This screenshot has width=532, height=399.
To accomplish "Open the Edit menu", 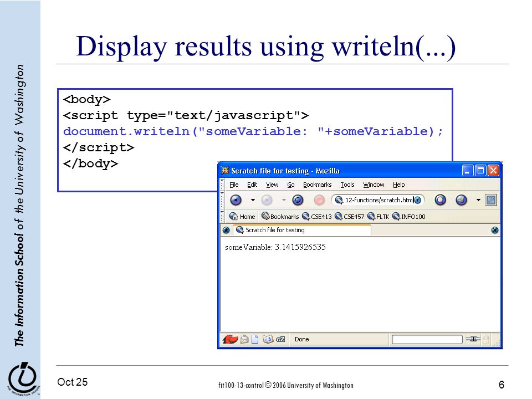I will (x=252, y=185).
